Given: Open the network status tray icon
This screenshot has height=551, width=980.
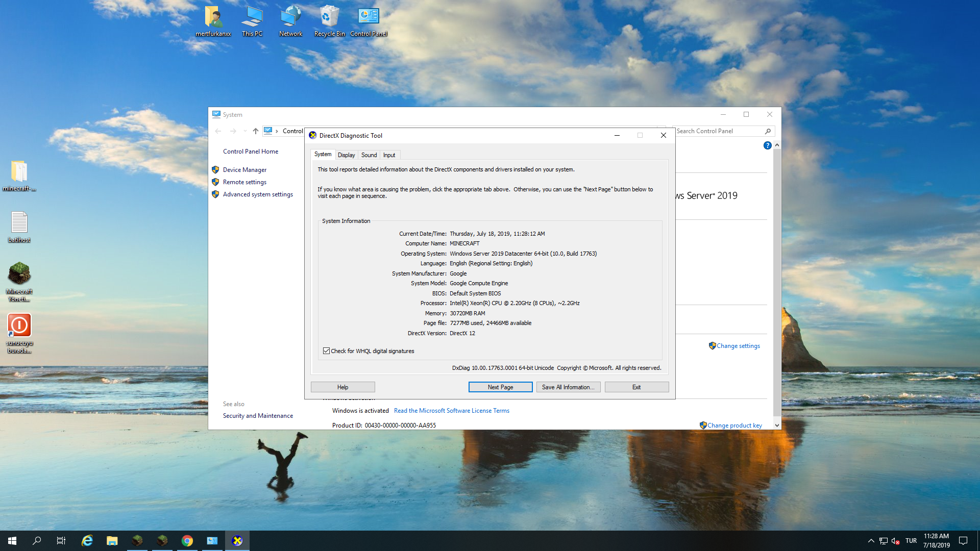Looking at the screenshot, I should click(884, 541).
